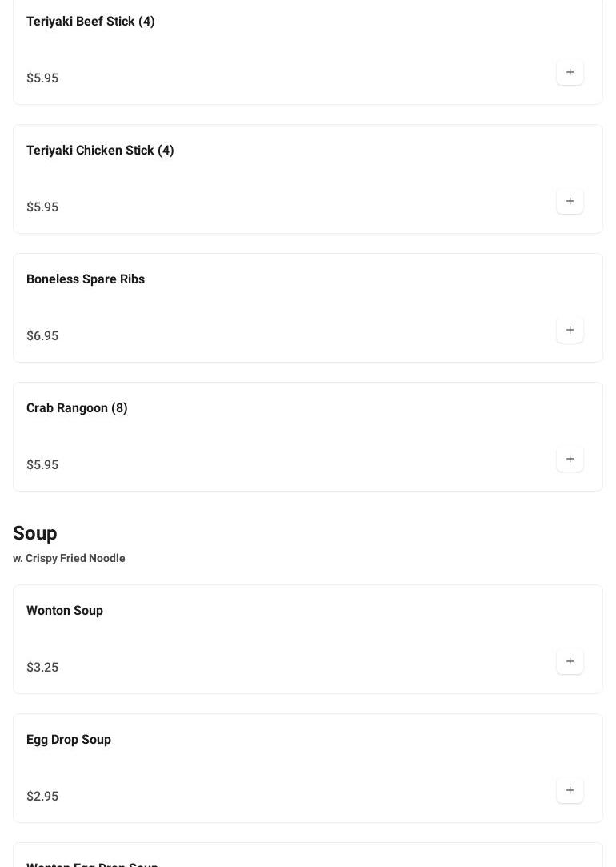616x867 pixels.
Task: Open Teriyaki Beef Stick (4) item
Action: (x=90, y=22)
